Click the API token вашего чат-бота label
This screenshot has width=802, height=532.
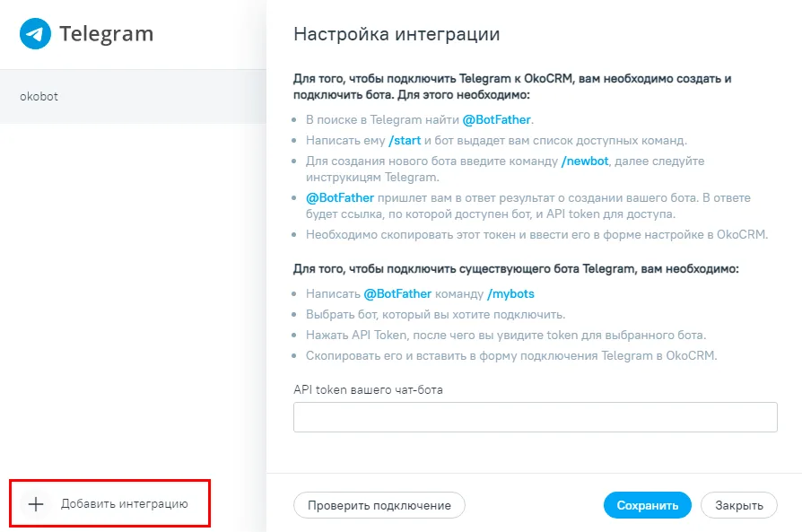(x=369, y=389)
